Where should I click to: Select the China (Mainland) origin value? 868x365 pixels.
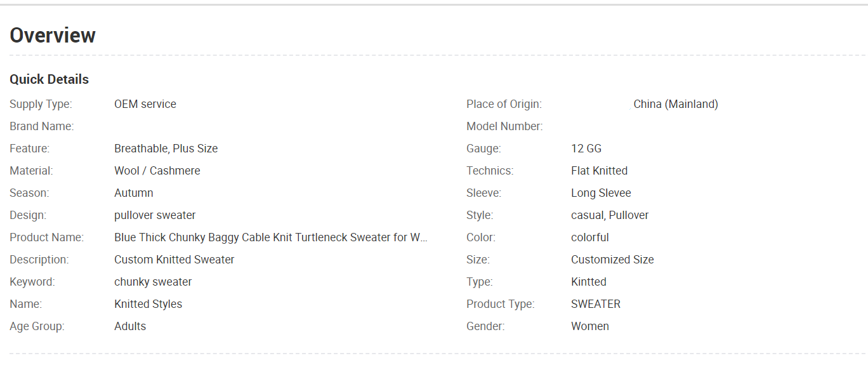point(676,104)
